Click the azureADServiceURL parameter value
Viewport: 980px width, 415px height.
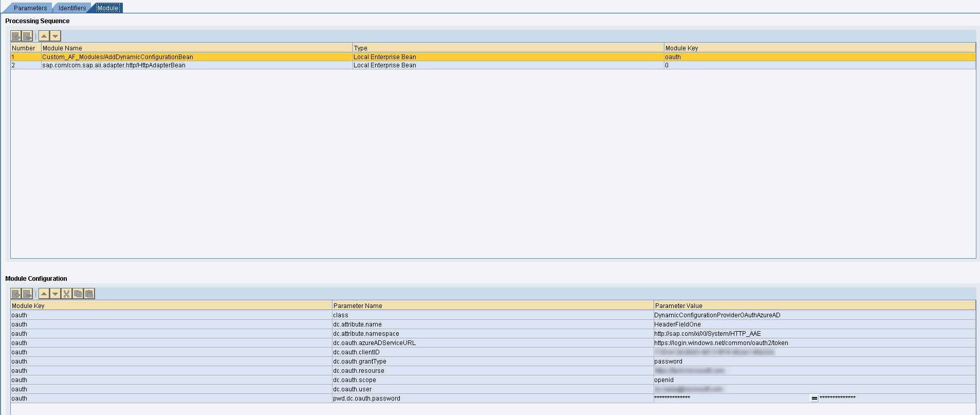[720, 343]
